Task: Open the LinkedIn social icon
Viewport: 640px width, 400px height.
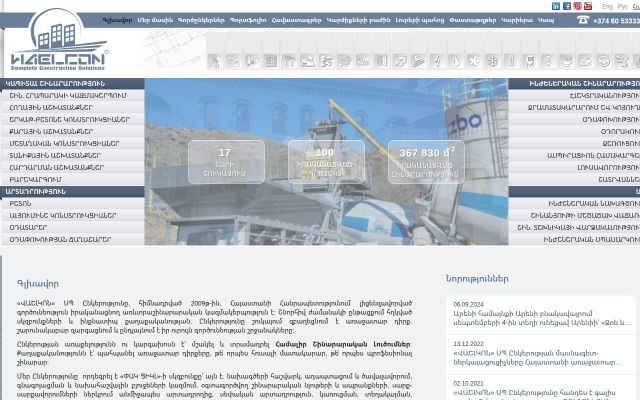Action: point(556,6)
